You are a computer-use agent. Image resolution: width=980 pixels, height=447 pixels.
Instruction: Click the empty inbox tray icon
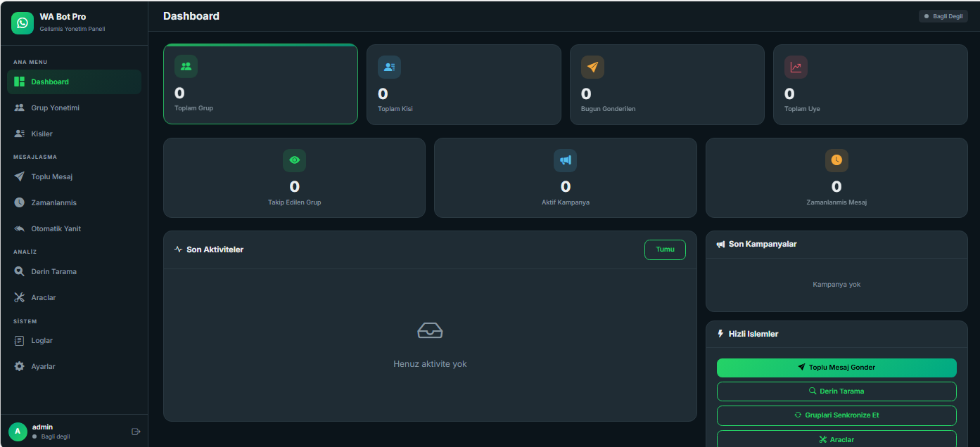[x=430, y=330]
